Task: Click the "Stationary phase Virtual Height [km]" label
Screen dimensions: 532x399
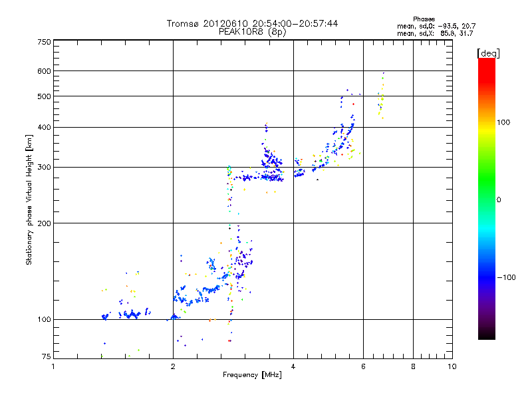Action: point(29,199)
